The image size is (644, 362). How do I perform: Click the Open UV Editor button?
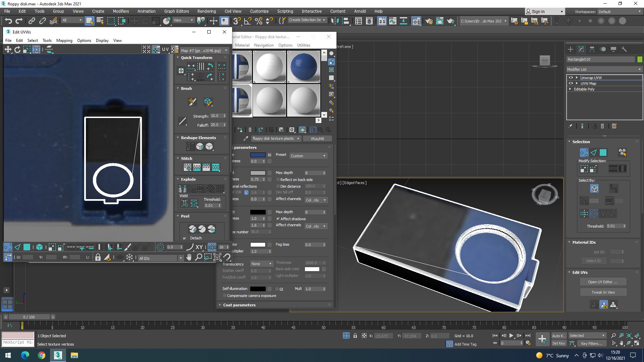click(603, 282)
